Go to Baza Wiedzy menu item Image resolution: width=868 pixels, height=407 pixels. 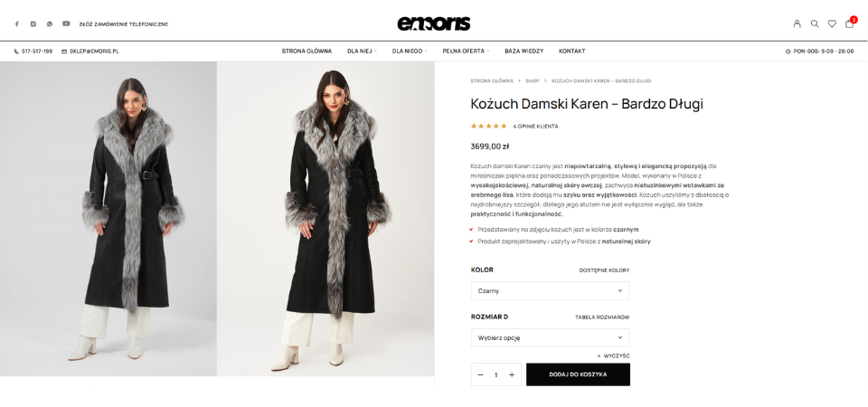(524, 51)
